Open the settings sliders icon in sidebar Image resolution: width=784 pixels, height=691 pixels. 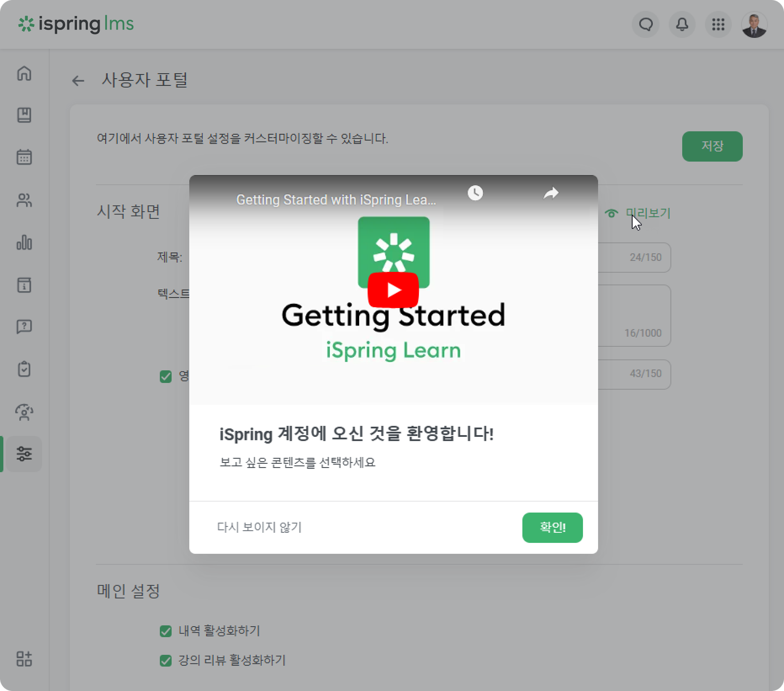tap(24, 454)
